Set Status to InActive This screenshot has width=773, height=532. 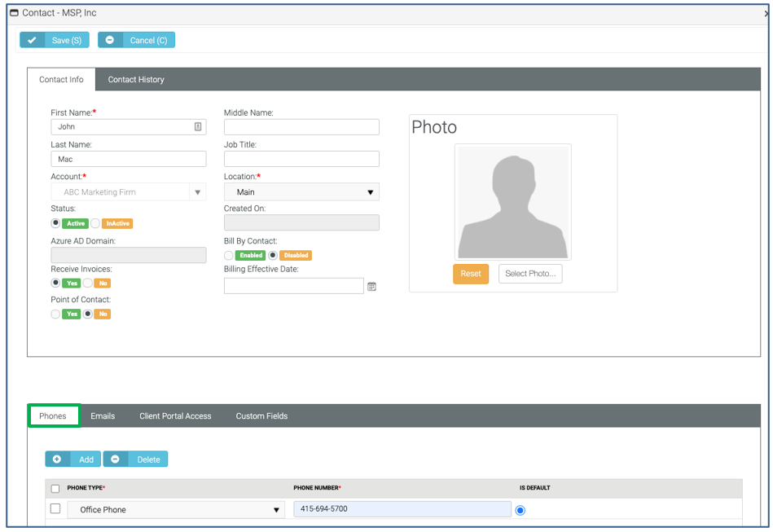click(95, 223)
